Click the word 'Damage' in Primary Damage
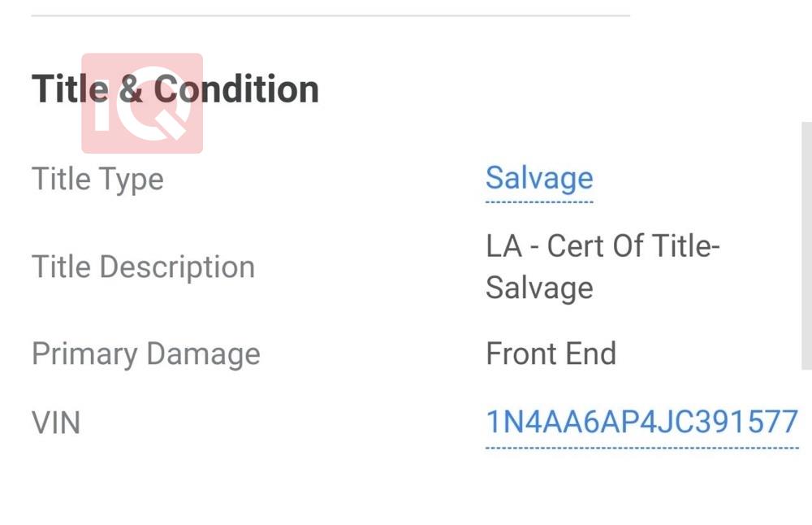Screen dimensions: 812x525 click(x=203, y=354)
